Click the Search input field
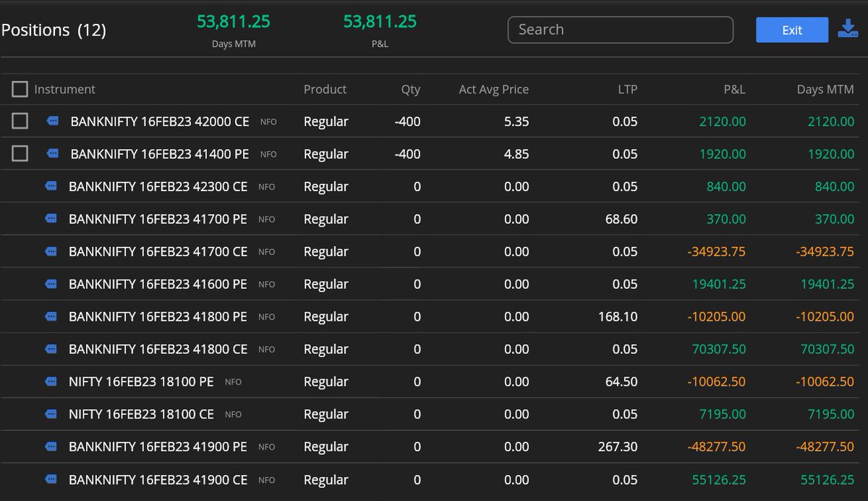This screenshot has width=868, height=501. point(620,30)
